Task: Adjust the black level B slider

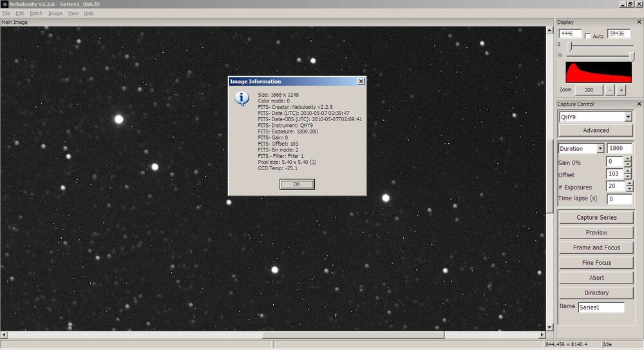Action: [x=569, y=46]
